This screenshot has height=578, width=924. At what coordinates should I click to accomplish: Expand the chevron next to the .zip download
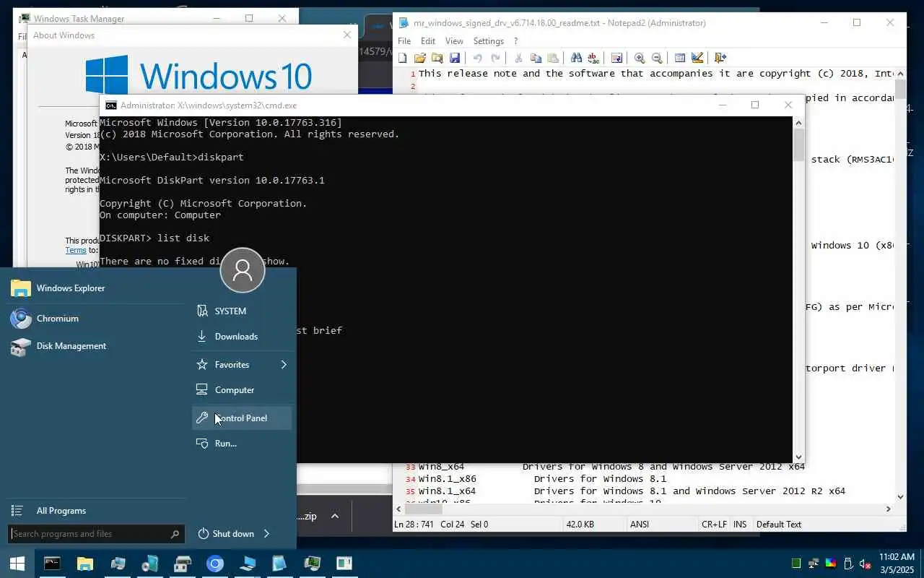click(335, 517)
